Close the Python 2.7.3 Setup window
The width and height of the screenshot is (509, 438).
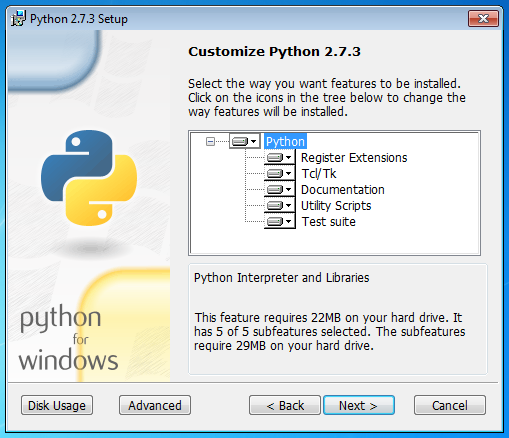click(x=483, y=18)
